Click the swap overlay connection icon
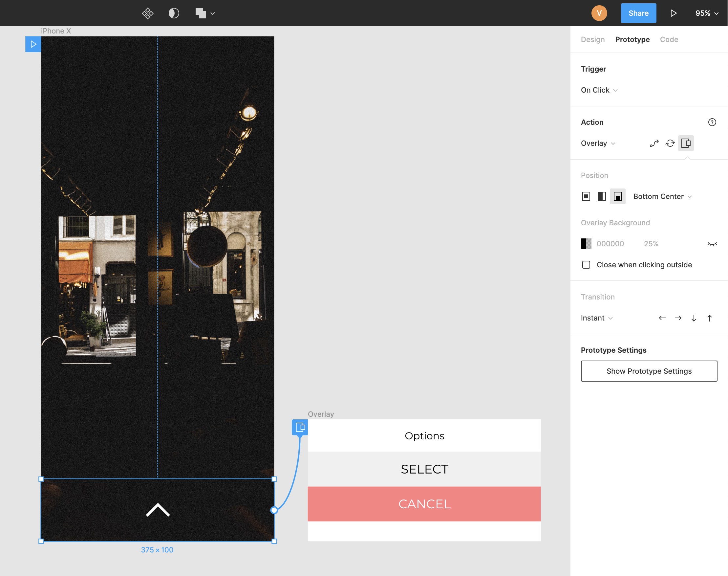The image size is (728, 576). (x=670, y=143)
